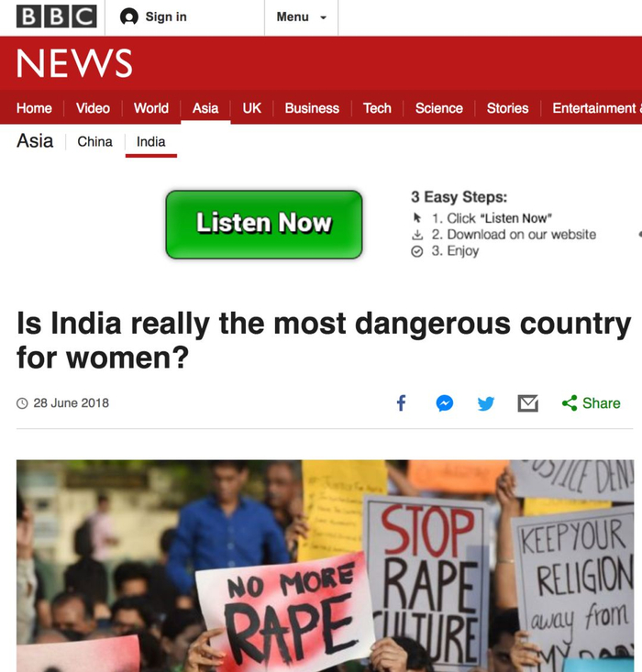Open the green Share options

591,403
